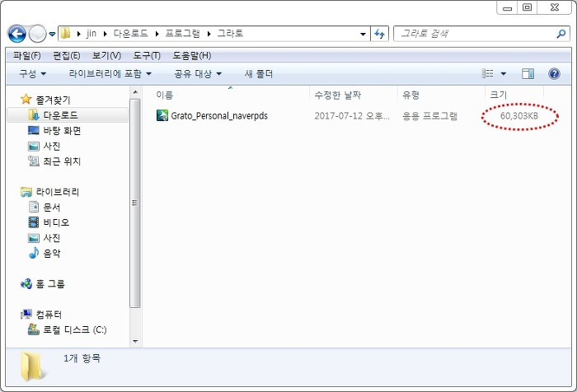The width and height of the screenshot is (577, 392).
Task: Navigate to 프로그램 in the address path
Action: (x=182, y=34)
